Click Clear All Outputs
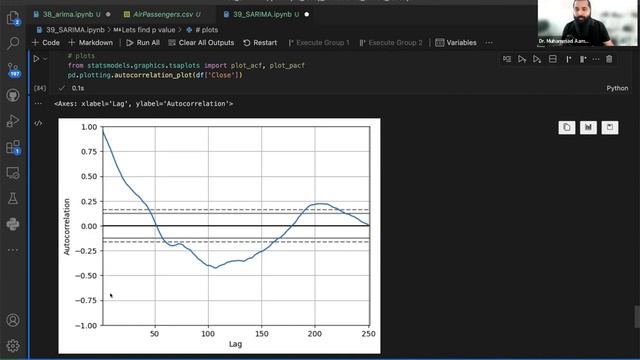Image resolution: width=640 pixels, height=360 pixels. 201,42
